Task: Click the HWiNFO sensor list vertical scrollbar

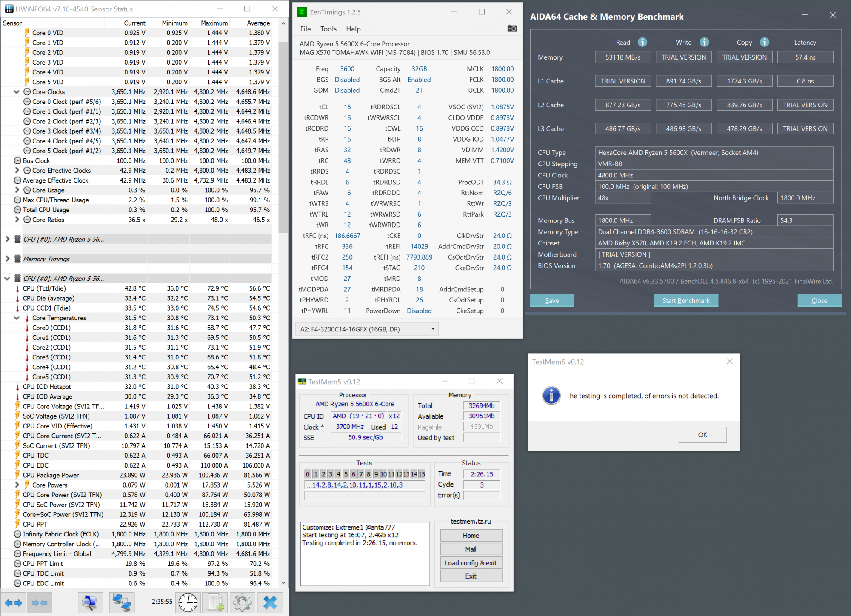Action: tap(283, 136)
